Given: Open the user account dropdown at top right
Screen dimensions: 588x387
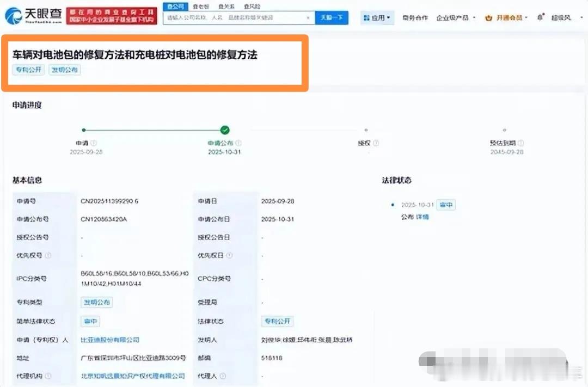Looking at the screenshot, I should (x=567, y=17).
